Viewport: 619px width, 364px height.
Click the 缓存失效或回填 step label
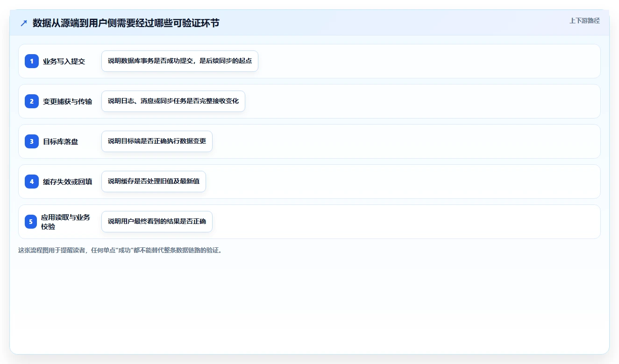click(68, 182)
